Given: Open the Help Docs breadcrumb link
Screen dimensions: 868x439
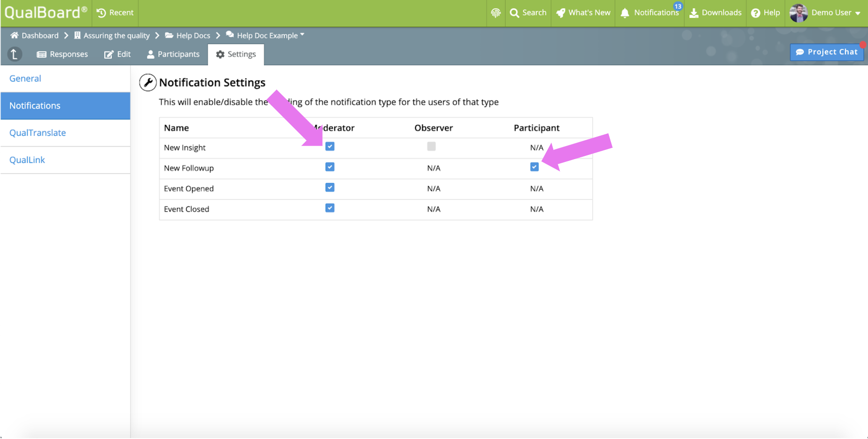Looking at the screenshot, I should pyautogui.click(x=194, y=36).
